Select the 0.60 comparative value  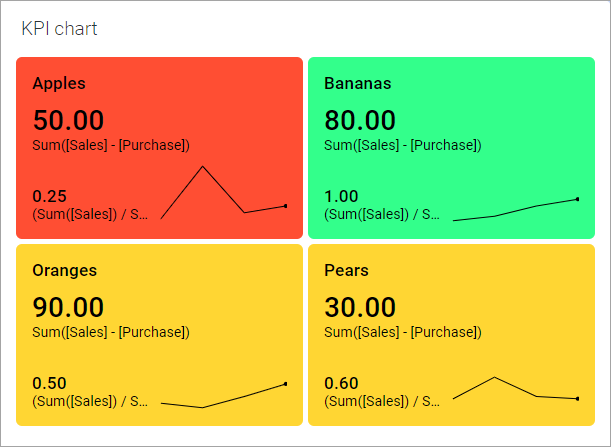pos(341,383)
